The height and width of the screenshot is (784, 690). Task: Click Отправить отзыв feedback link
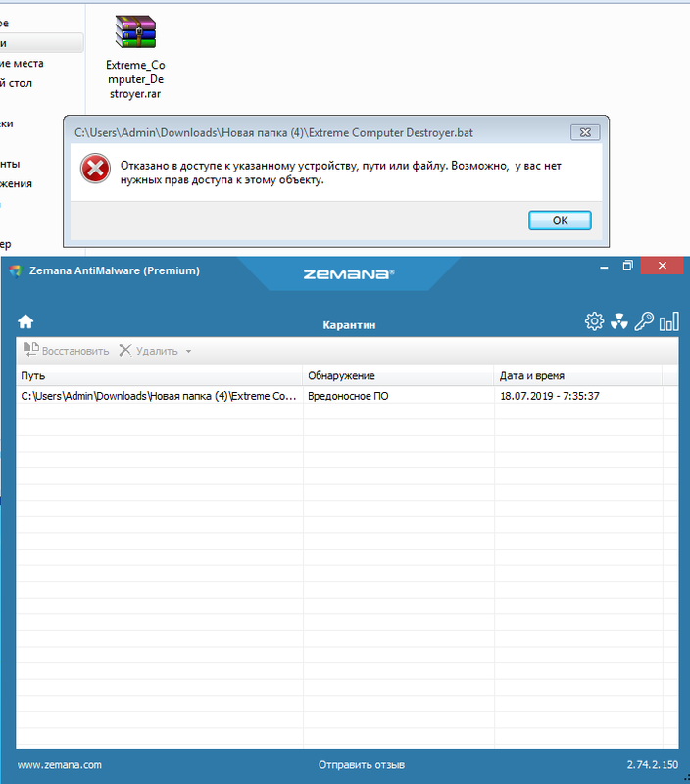[x=362, y=765]
